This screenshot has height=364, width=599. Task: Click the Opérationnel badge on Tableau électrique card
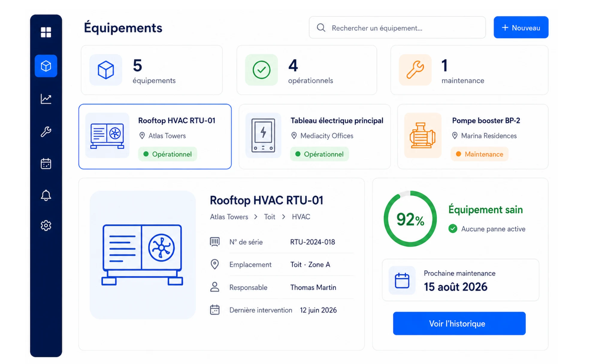320,154
